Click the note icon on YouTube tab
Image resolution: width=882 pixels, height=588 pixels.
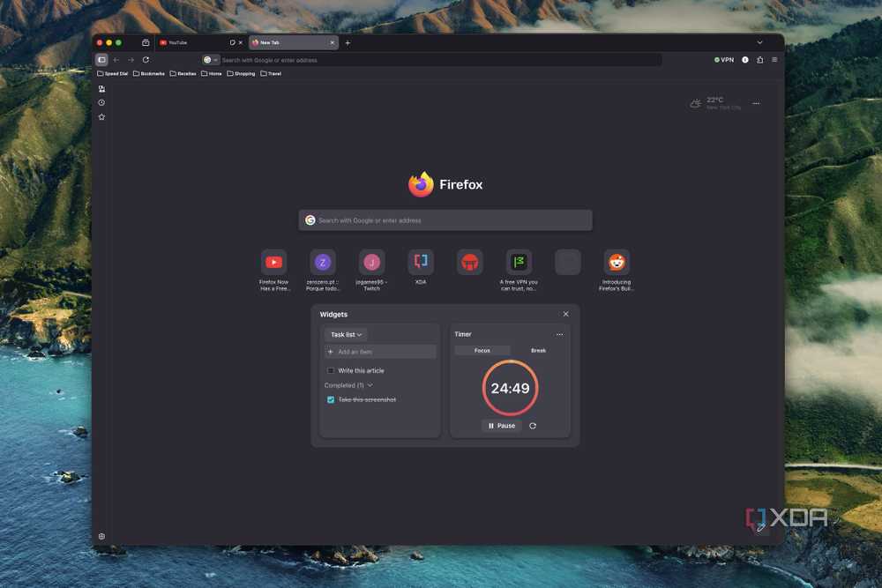[x=232, y=42]
